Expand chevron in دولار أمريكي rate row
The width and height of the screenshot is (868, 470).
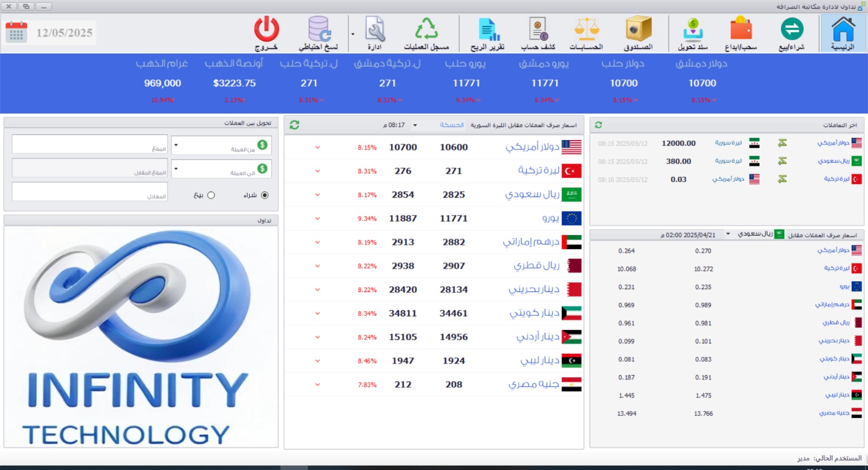317,148
